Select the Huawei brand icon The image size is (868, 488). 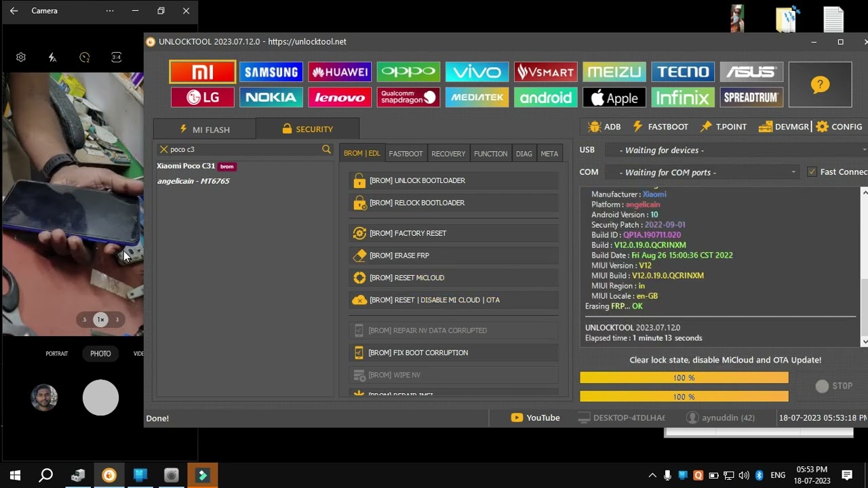(340, 72)
